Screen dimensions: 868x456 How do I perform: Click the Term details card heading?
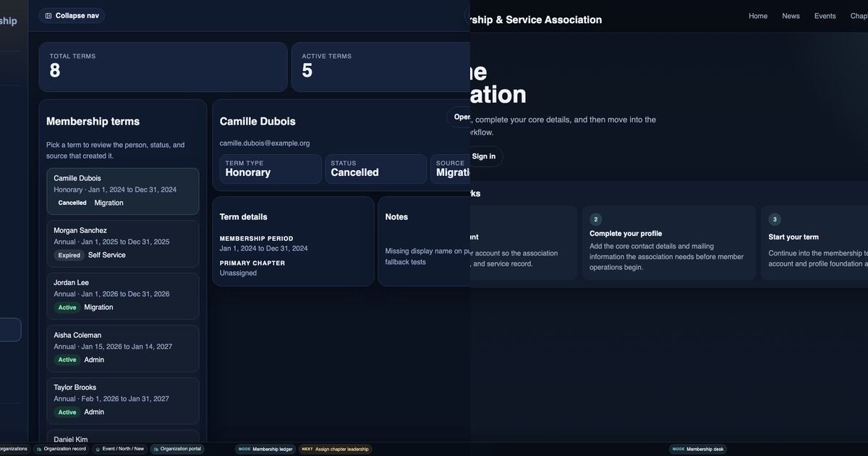(x=243, y=217)
